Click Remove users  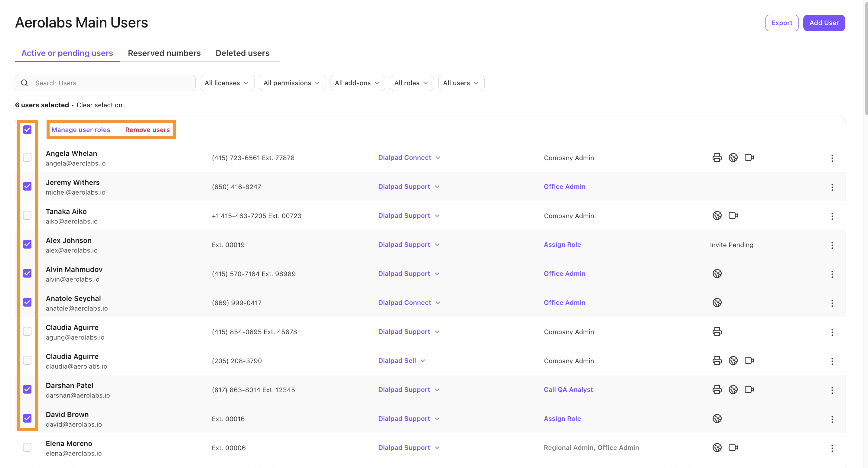pos(147,130)
